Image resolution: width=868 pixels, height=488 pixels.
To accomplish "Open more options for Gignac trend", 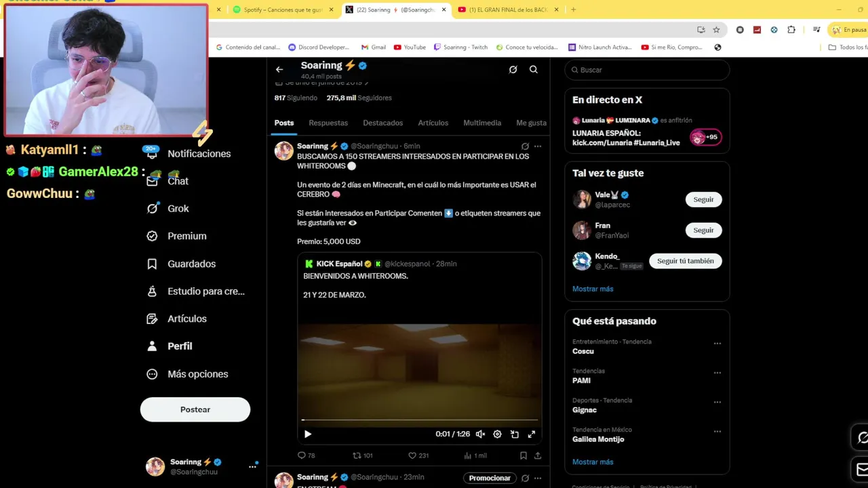I will [x=717, y=402].
